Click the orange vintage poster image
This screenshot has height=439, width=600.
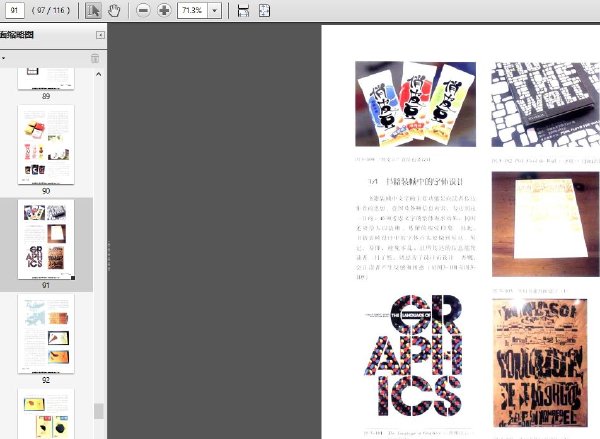click(x=540, y=363)
